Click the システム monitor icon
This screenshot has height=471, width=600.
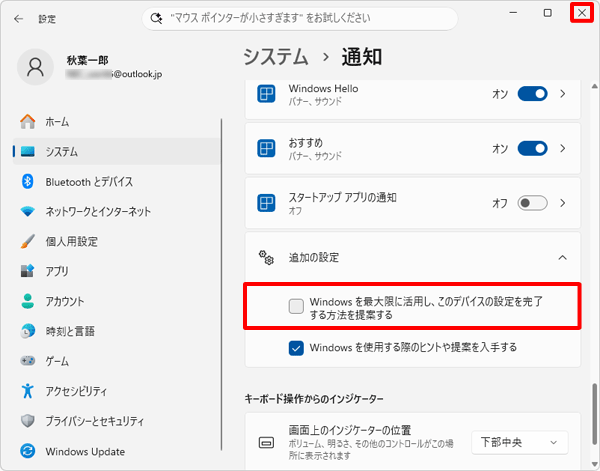pos(28,152)
